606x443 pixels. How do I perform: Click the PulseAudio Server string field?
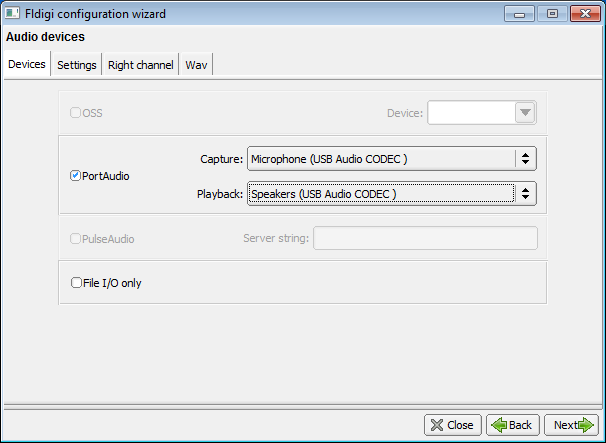[x=425, y=238]
